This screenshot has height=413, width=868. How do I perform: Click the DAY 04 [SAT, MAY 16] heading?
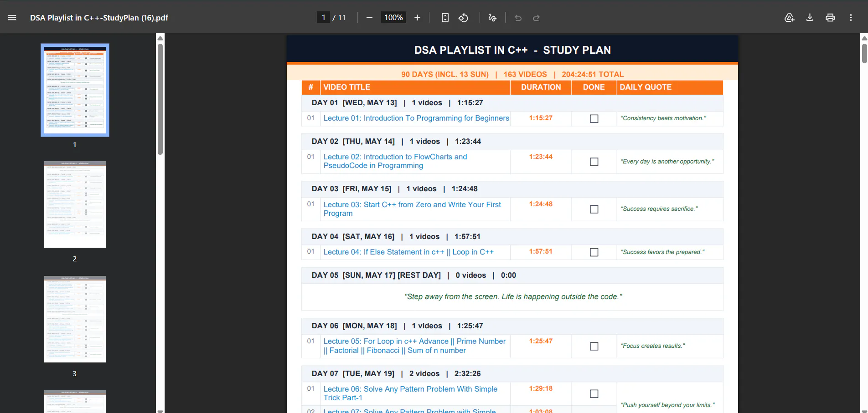pos(353,236)
